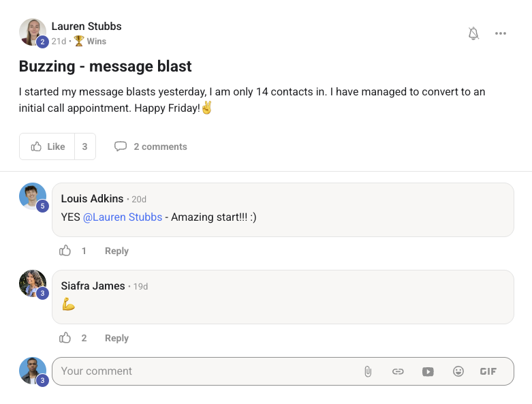Add a video with the play icon
Viewport: 532px width, 404px height.
tap(428, 372)
